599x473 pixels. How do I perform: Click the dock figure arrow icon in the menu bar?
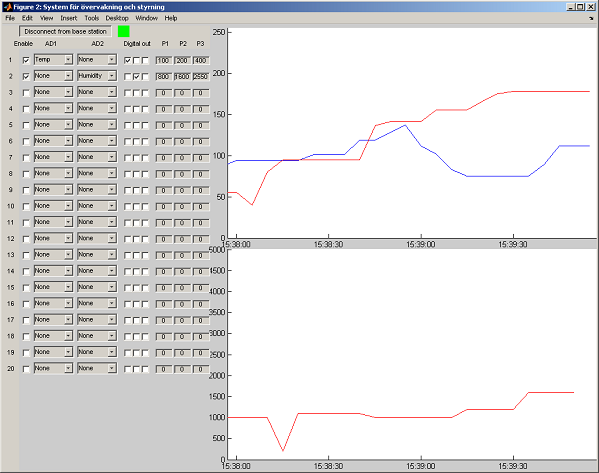click(x=591, y=18)
